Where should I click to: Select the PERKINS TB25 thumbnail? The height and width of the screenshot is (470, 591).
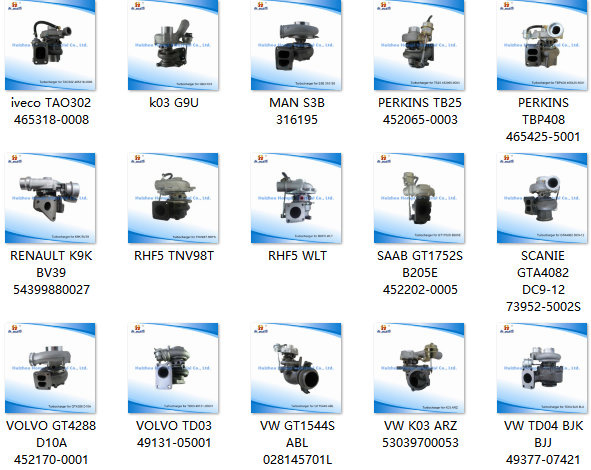419,45
